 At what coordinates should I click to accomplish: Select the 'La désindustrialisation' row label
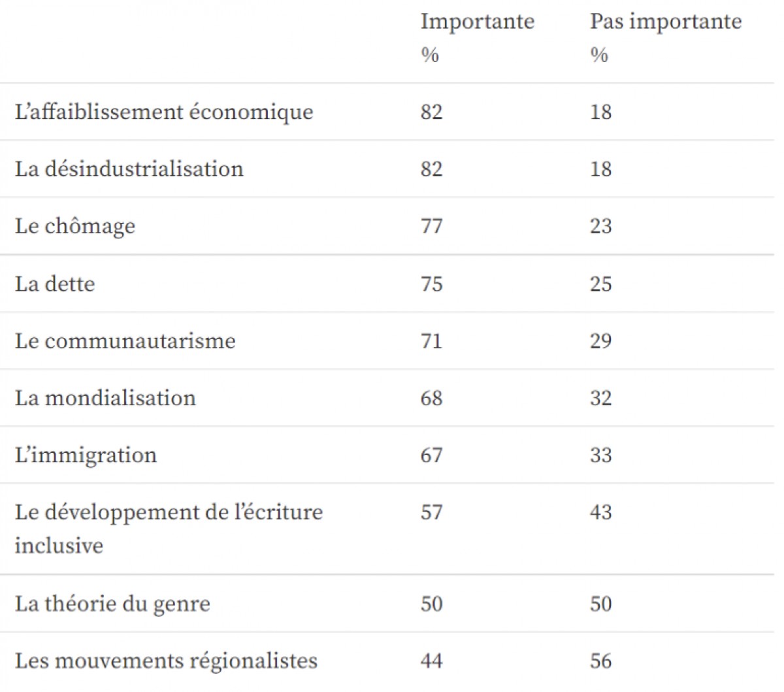click(x=129, y=169)
